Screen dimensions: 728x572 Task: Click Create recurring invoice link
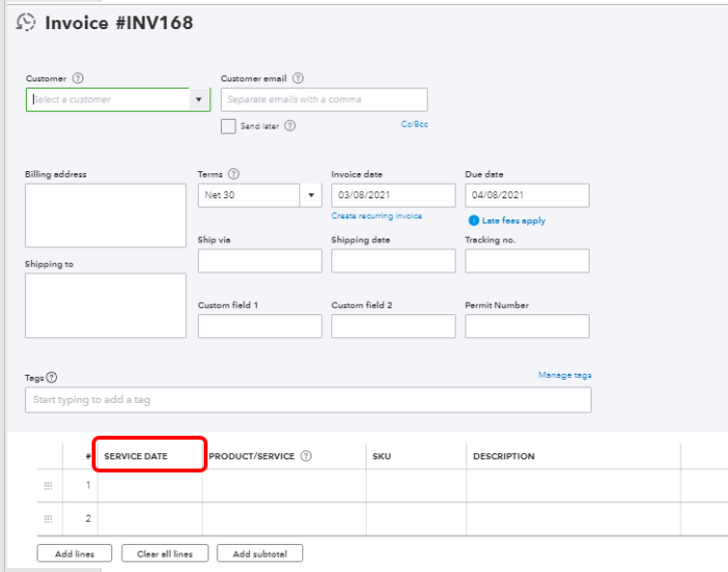tap(377, 215)
